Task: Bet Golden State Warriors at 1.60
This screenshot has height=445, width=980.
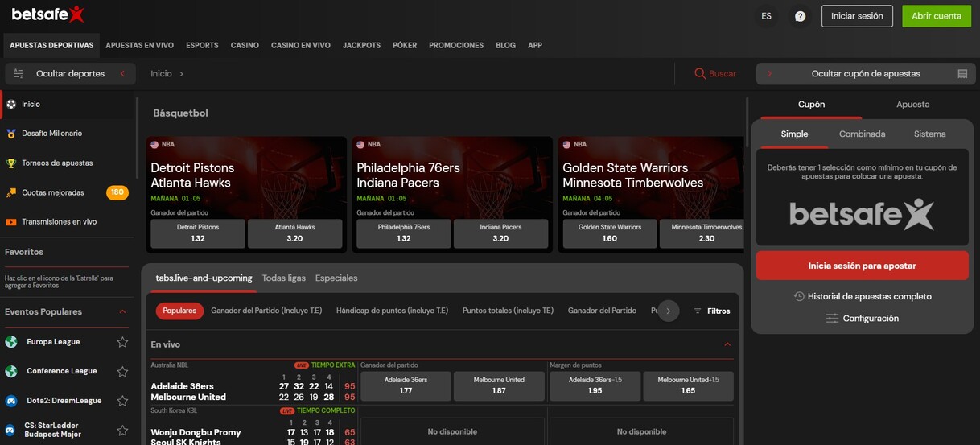Action: coord(610,233)
